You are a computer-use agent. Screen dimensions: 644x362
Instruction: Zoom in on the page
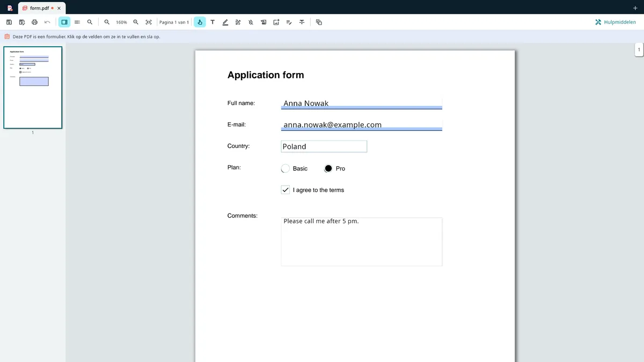pyautogui.click(x=136, y=22)
